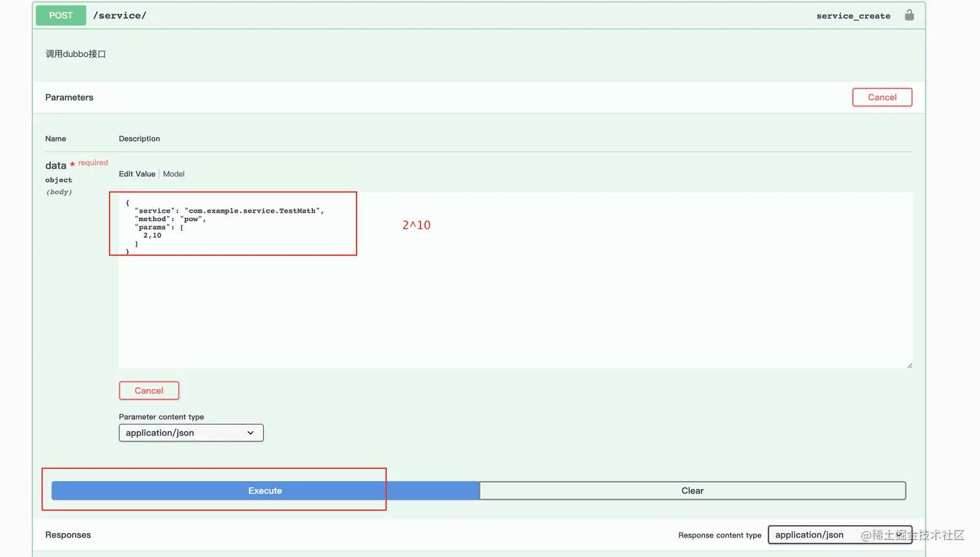Open the Response content type dropdown
This screenshot has width=980, height=557.
(840, 535)
